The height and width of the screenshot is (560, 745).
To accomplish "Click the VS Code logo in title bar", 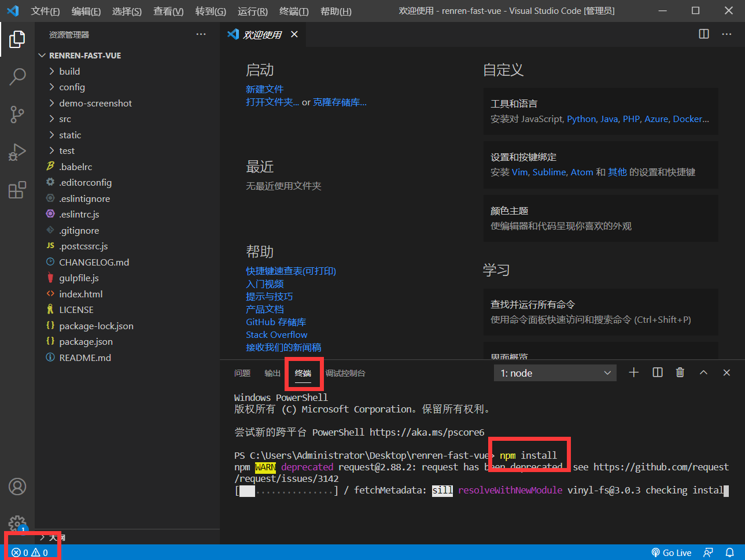I will [x=13, y=11].
